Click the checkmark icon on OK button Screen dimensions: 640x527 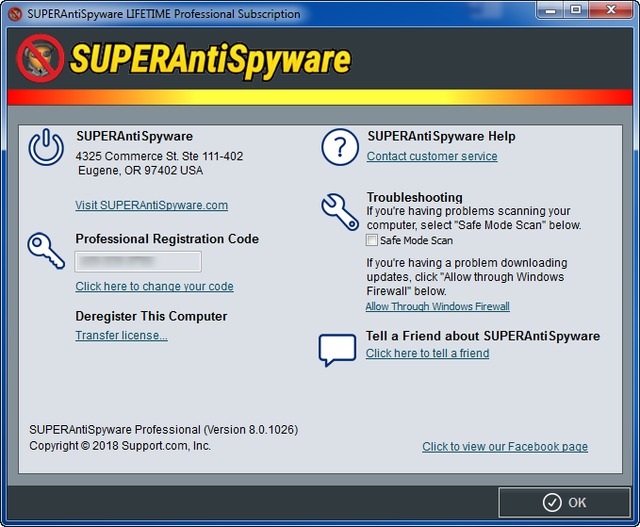(x=551, y=502)
